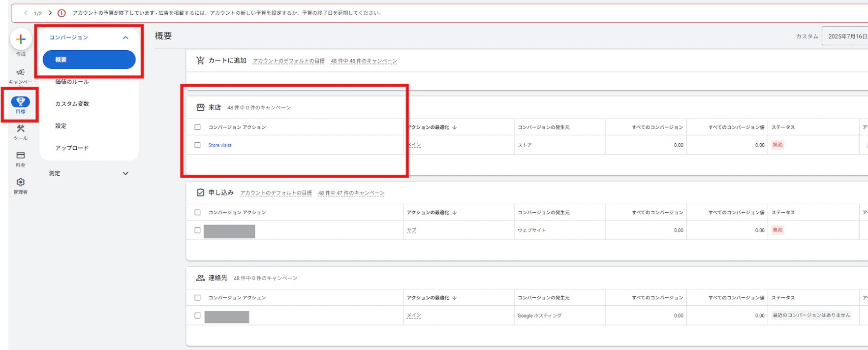Image resolution: width=868 pixels, height=350 pixels.
Task: Check the Store visits row checkbox
Action: tap(198, 145)
